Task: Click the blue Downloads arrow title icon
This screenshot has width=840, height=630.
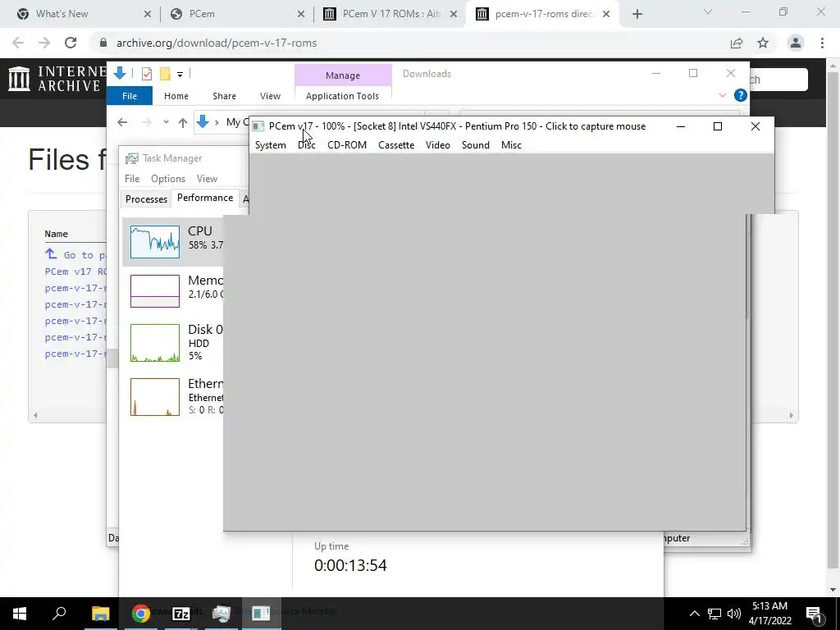Action: (120, 73)
